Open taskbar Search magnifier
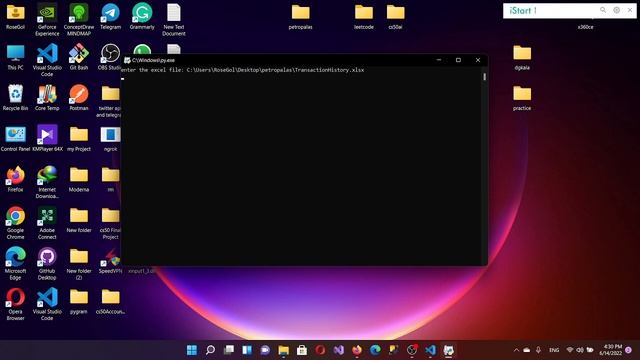 [x=210, y=350]
